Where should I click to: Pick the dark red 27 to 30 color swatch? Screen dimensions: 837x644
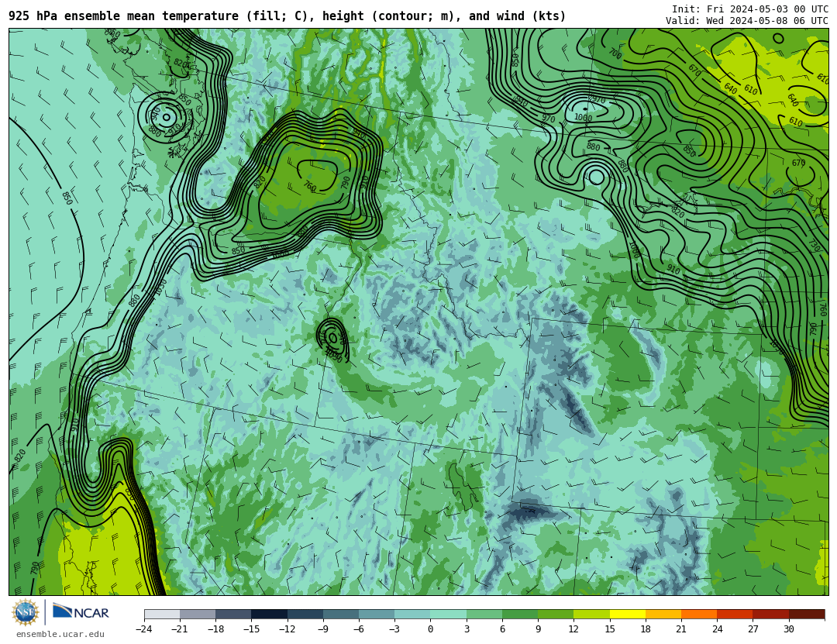tap(770, 614)
